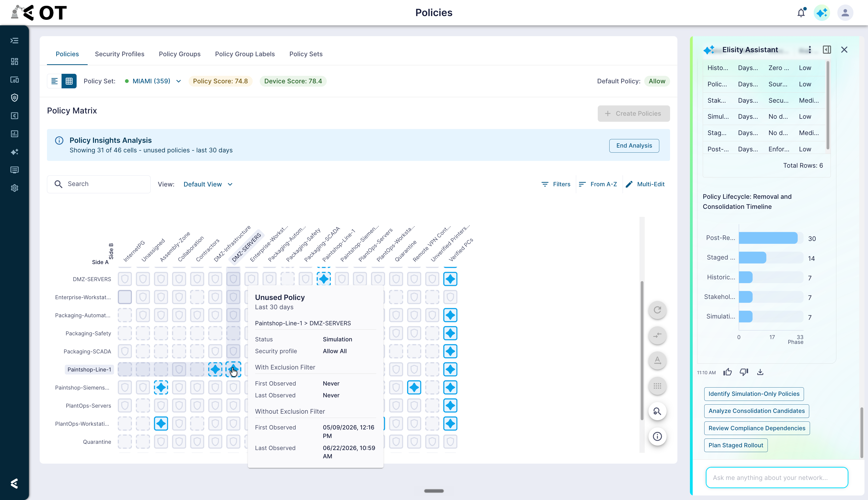Switch to list view layout
The width and height of the screenshot is (868, 500).
(x=54, y=81)
